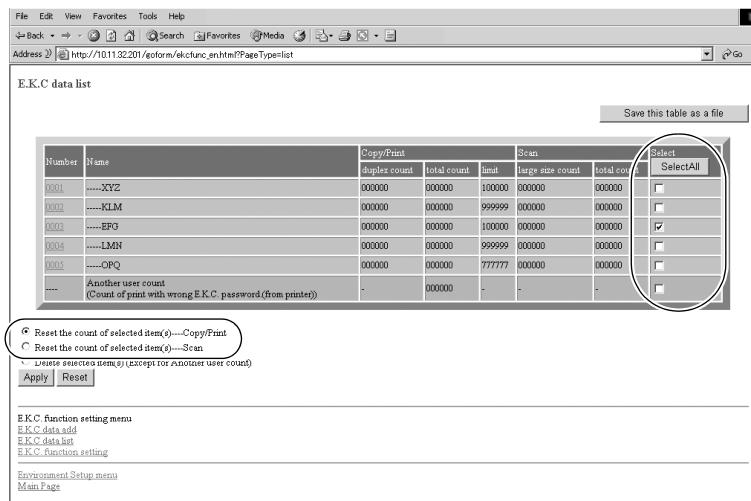
Task: Open the Favorites toolbar icon
Action: (x=217, y=35)
